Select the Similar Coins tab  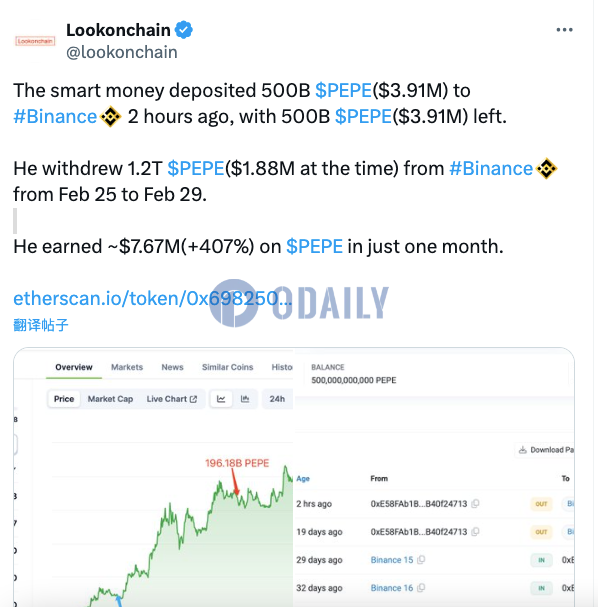pyautogui.click(x=228, y=367)
